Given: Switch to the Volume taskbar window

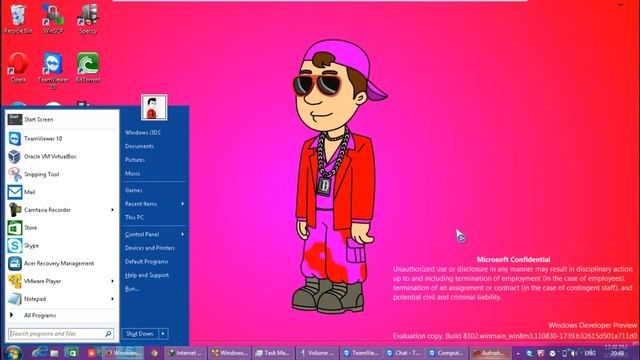Looking at the screenshot, I should click(317, 353).
